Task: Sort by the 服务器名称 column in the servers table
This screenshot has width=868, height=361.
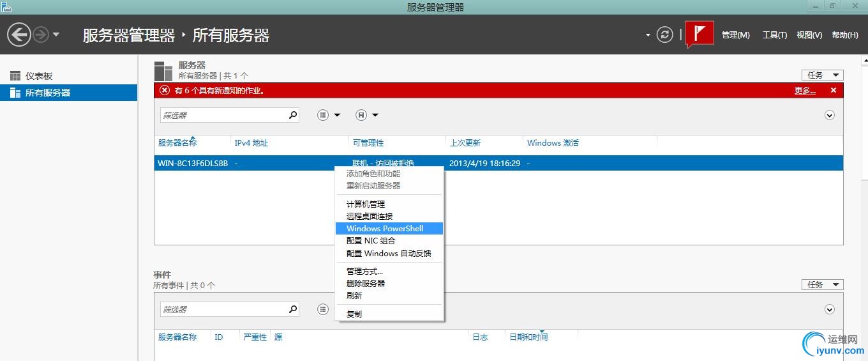Action: pos(177,143)
